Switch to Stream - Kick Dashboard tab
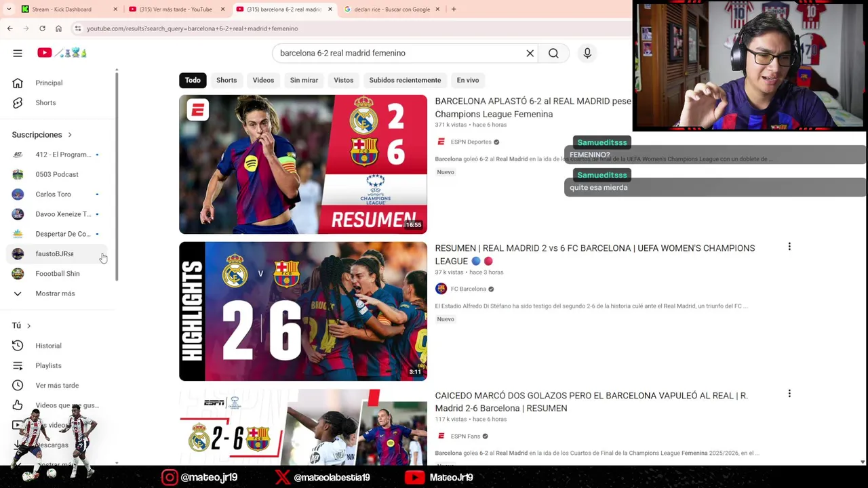868x488 pixels. tap(68, 9)
